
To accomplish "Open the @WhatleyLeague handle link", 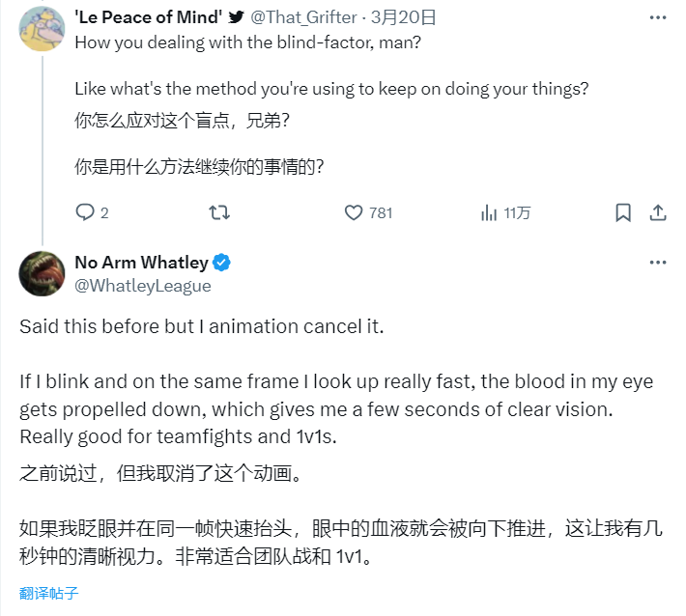I will point(143,286).
